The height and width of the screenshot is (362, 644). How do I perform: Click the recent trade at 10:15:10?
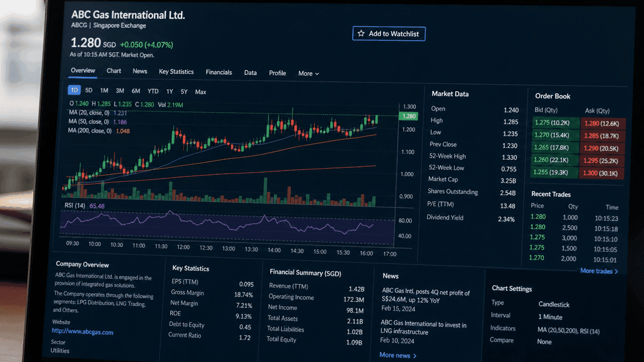573,239
